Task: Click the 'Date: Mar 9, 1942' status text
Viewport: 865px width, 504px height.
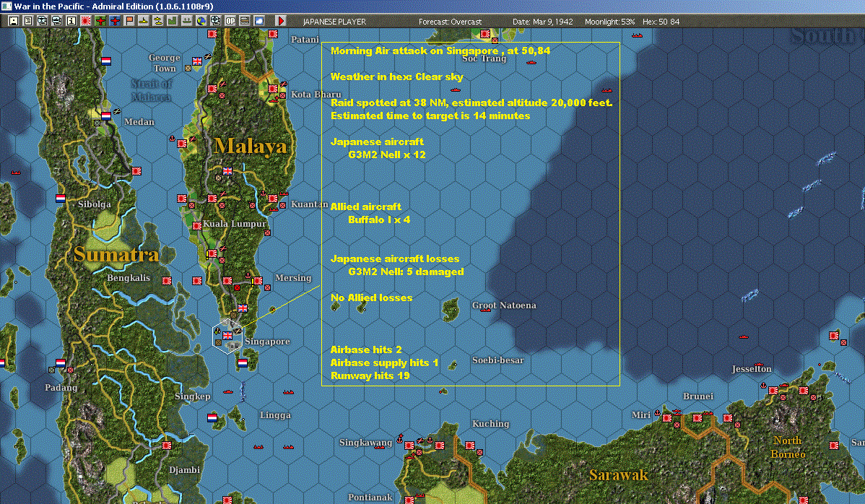Action: click(543, 22)
